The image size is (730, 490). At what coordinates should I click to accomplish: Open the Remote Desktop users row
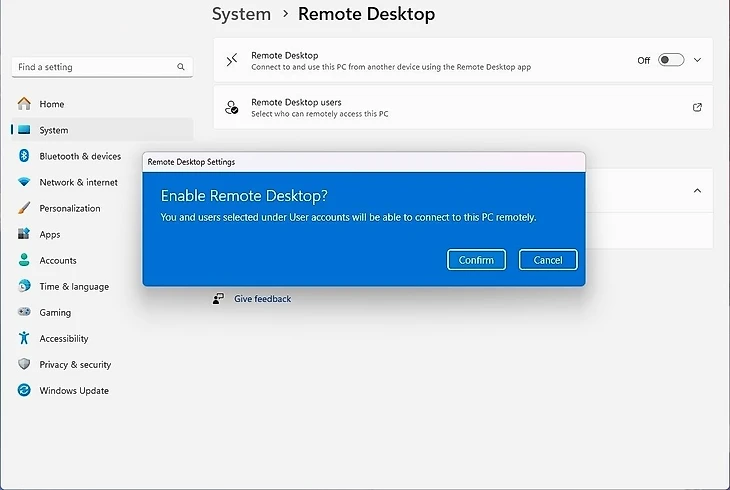(463, 107)
